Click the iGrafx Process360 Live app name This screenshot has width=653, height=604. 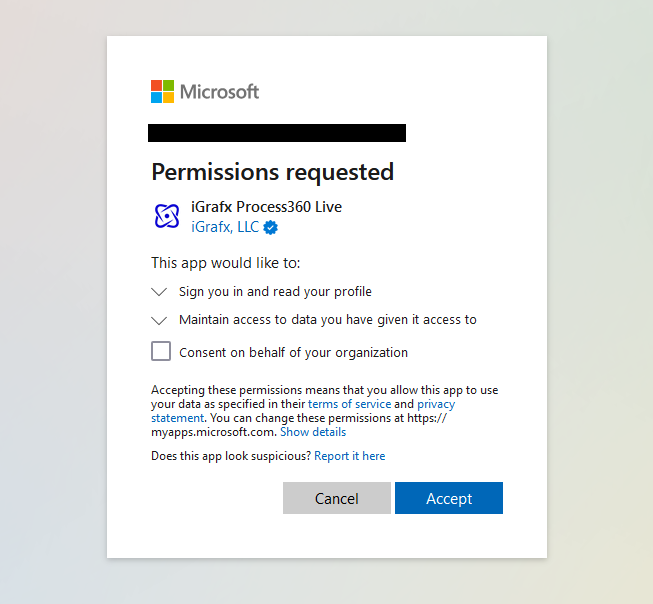266,207
